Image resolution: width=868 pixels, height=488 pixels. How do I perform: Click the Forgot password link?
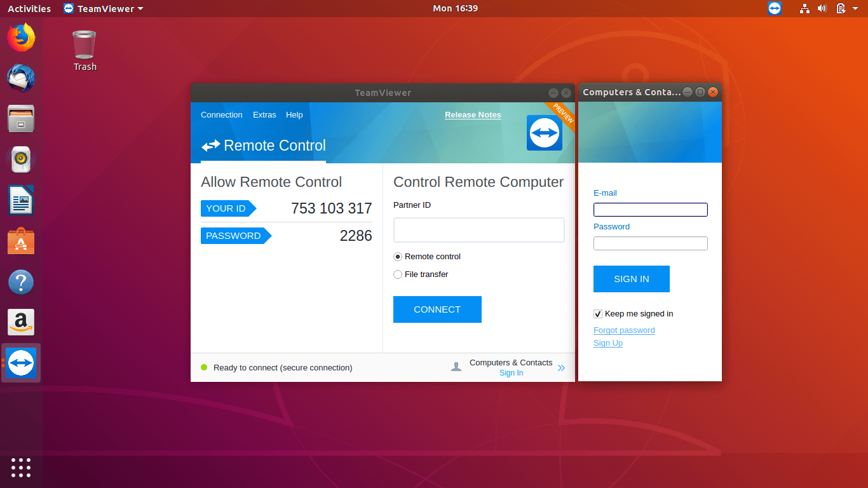(623, 330)
